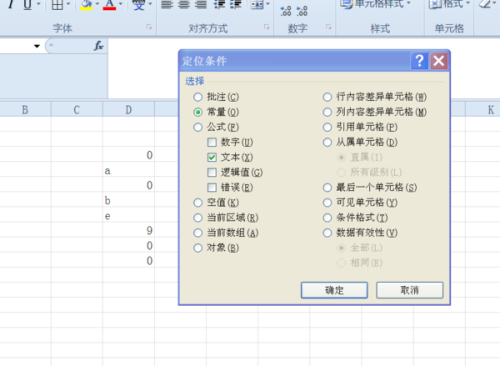
Task: Select the 可见单元格(Y) radio option
Action: pos(360,202)
